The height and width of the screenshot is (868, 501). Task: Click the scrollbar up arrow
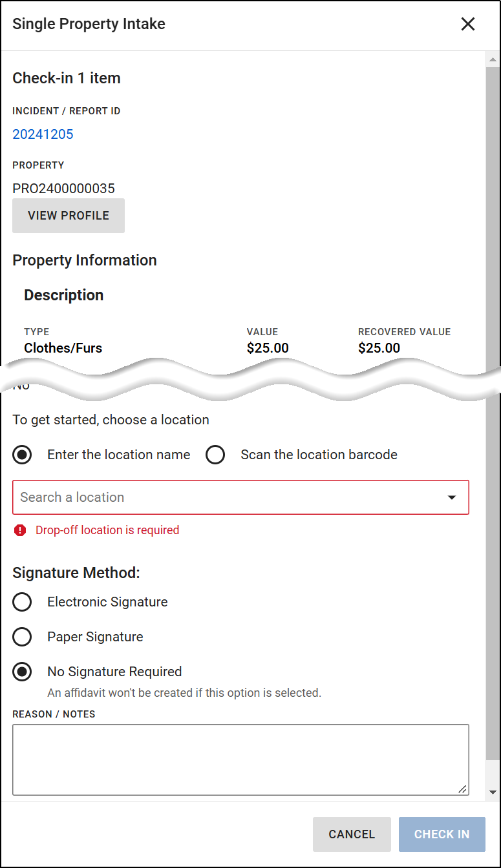click(493, 59)
